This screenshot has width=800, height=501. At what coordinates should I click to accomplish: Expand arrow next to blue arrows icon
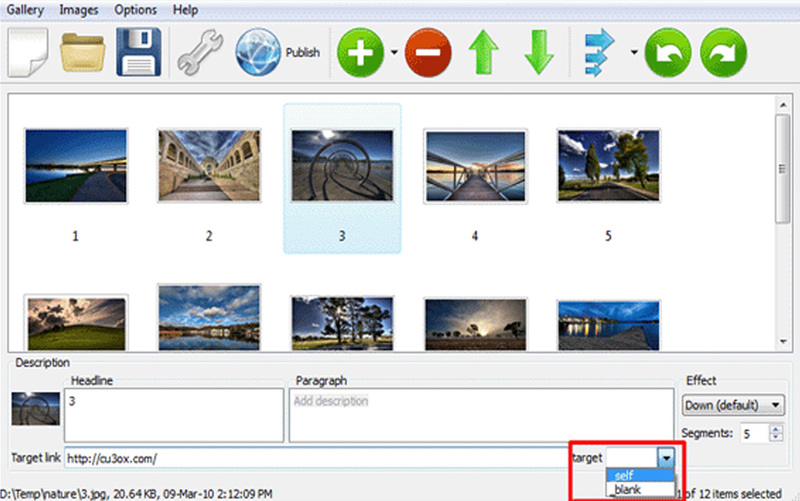(634, 52)
